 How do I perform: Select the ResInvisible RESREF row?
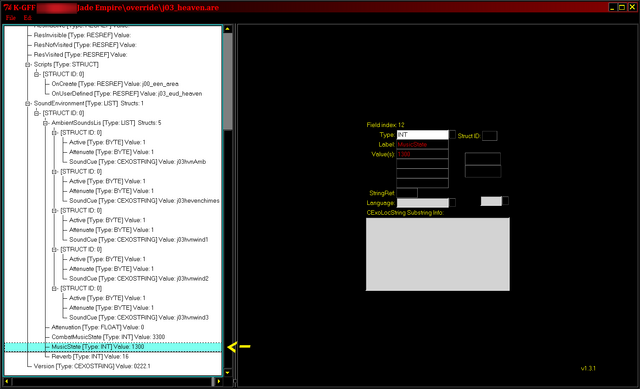point(82,35)
